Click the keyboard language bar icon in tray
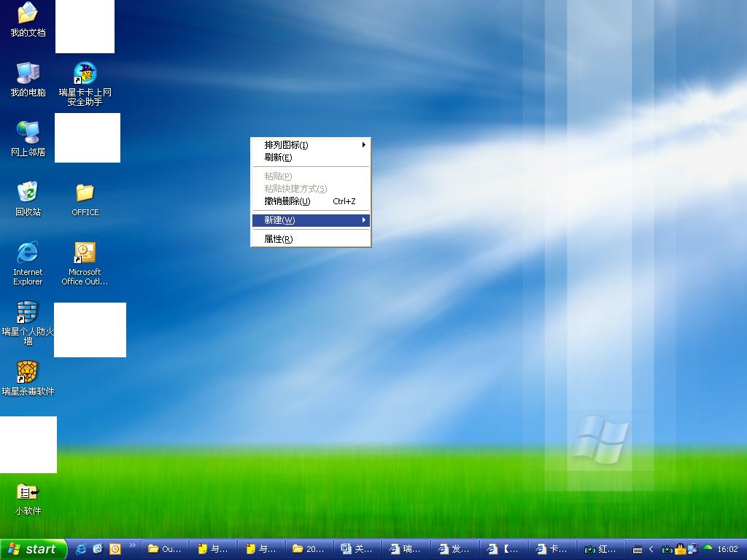747x560 pixels. tap(638, 550)
